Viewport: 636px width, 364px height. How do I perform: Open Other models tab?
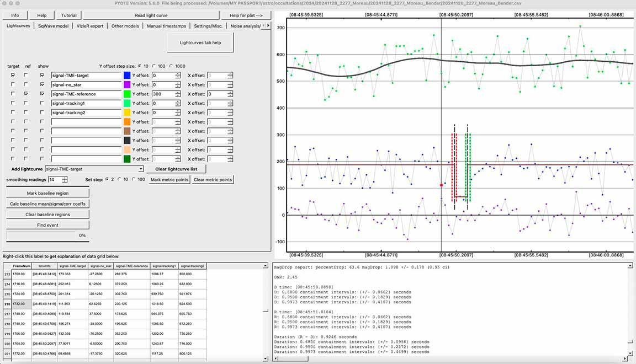click(125, 26)
